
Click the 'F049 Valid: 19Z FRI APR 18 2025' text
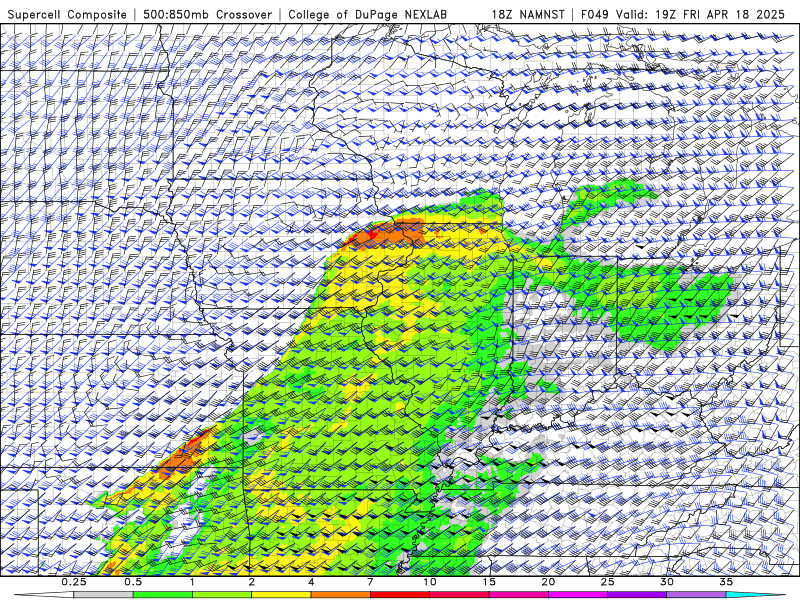pos(683,15)
